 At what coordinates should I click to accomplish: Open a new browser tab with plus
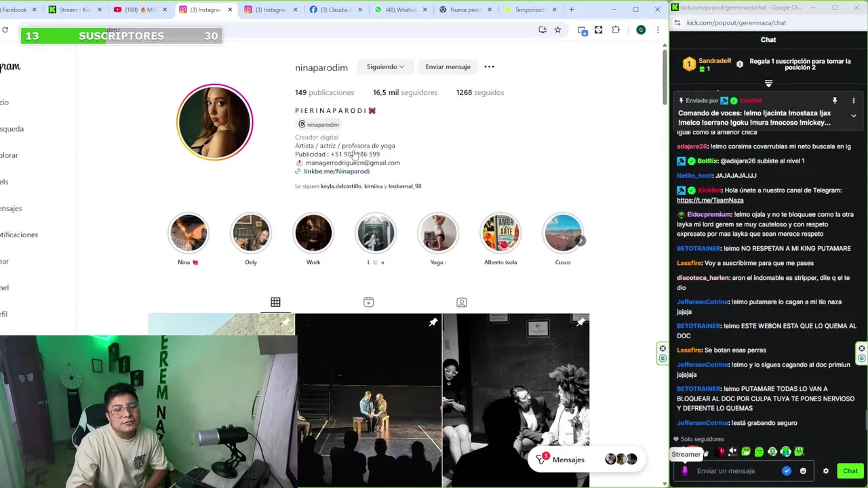(571, 9)
